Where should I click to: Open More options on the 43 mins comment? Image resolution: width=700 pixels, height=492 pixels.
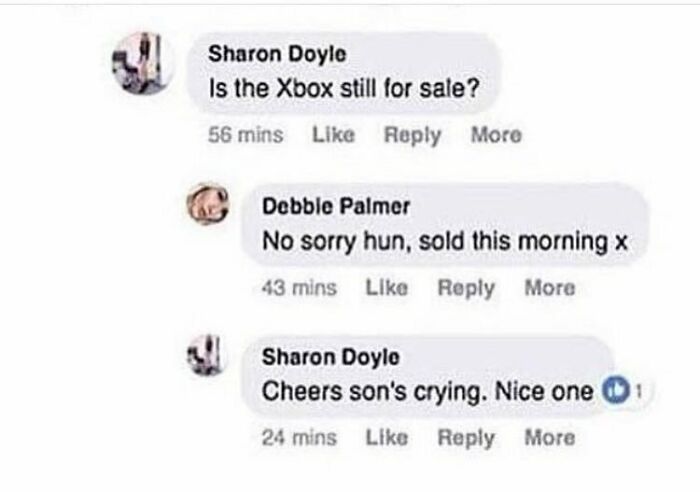(550, 287)
